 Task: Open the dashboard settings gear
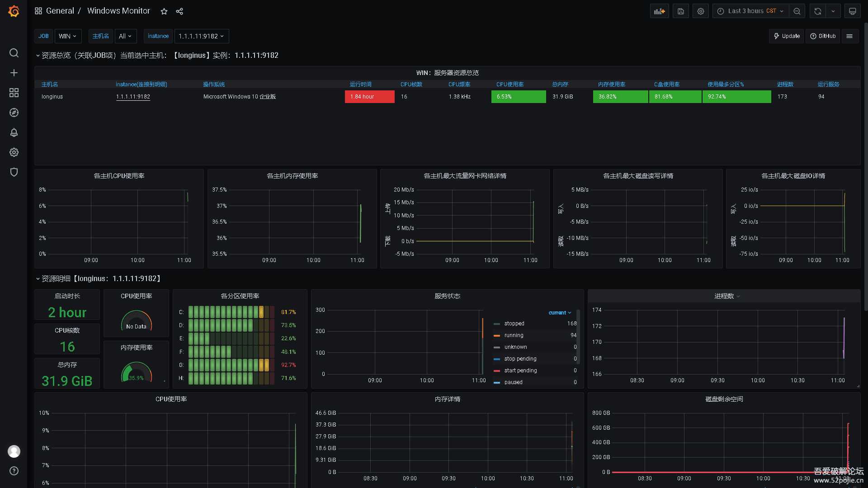tap(700, 11)
